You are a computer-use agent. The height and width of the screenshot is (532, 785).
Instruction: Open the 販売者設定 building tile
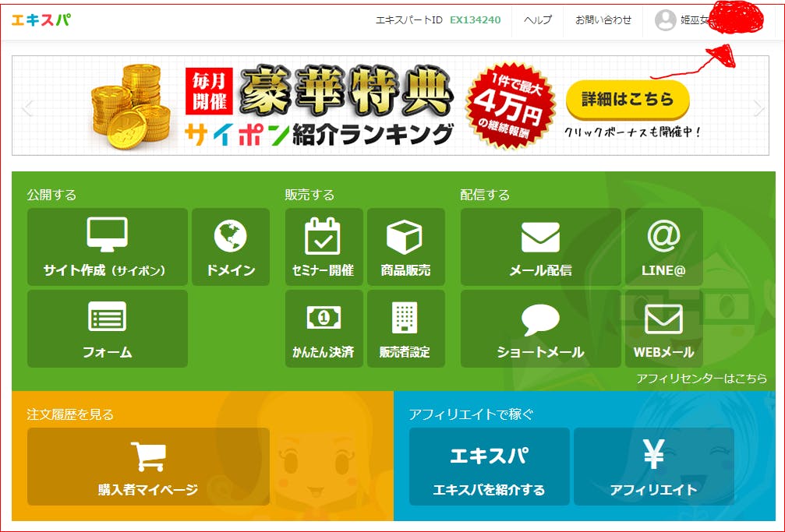point(406,329)
